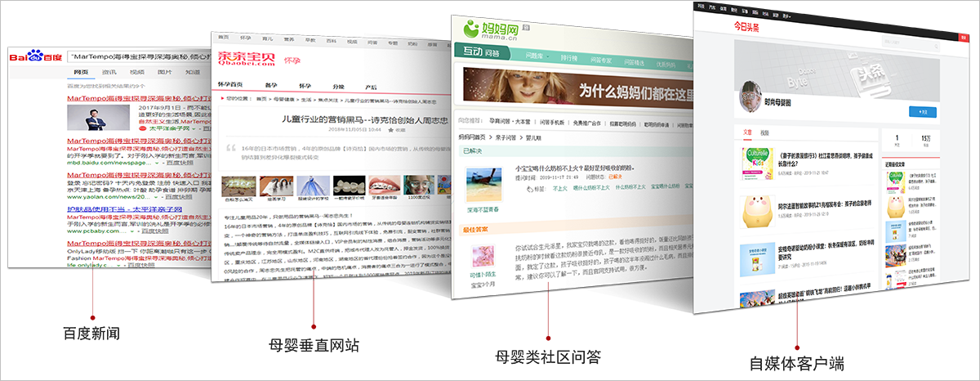Click the blue 关注 follow button
The image size is (980, 381).
pos(923,111)
